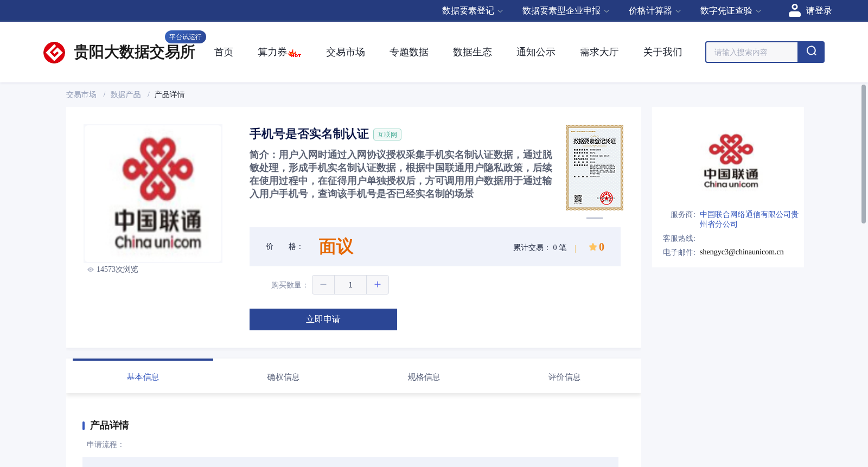Open the 中国联合网络通信有限公司贵州省分公司 provider link

pos(749,219)
